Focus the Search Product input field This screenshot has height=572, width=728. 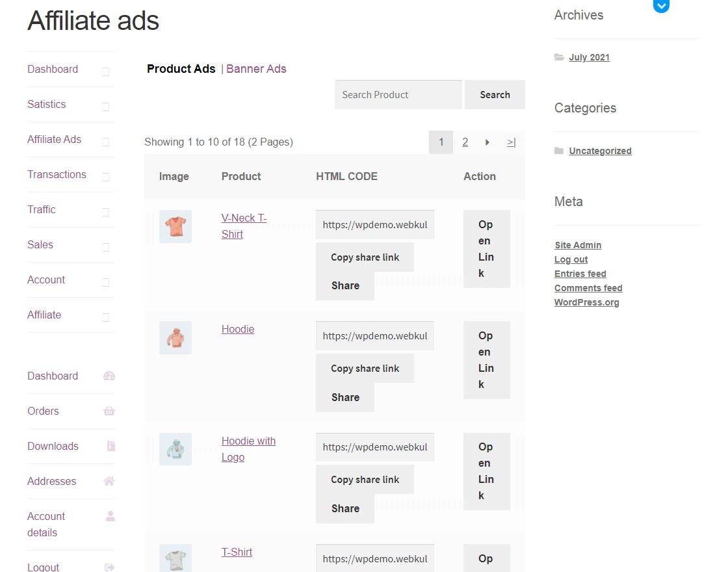coord(398,95)
